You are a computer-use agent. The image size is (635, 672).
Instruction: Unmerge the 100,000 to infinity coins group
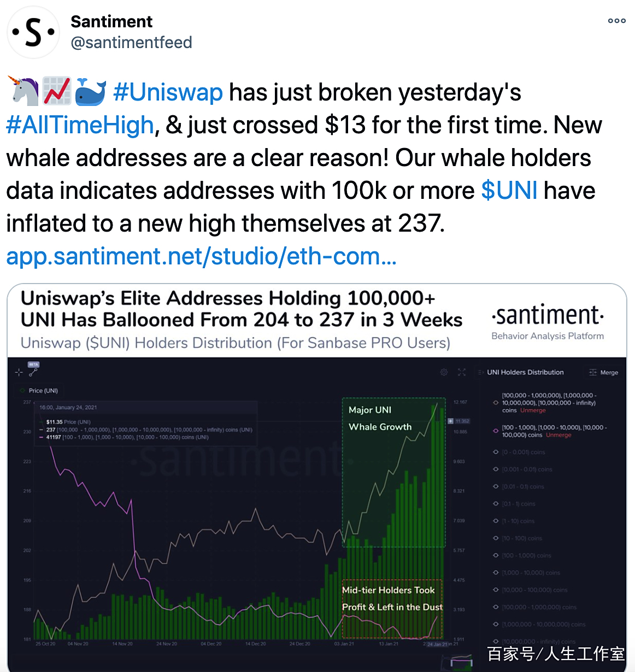pos(533,410)
